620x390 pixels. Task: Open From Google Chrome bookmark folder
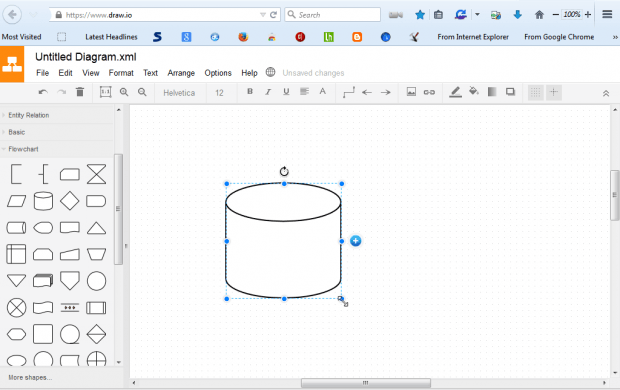(x=559, y=37)
